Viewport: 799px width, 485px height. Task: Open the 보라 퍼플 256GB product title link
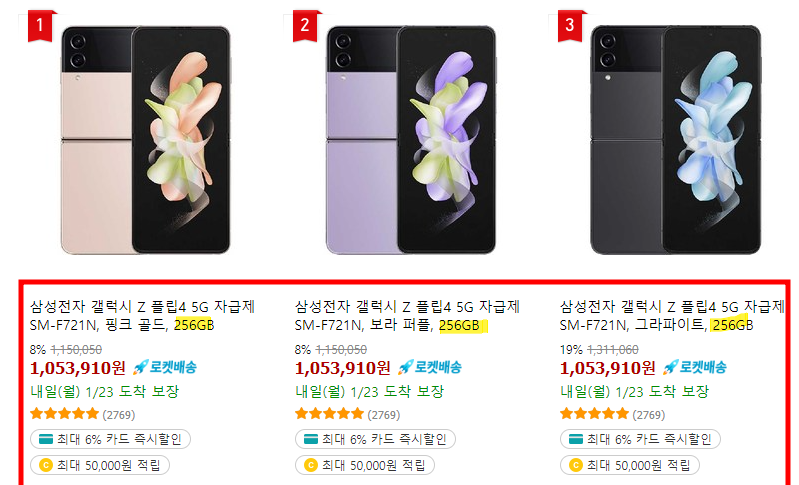pyautogui.click(x=407, y=316)
